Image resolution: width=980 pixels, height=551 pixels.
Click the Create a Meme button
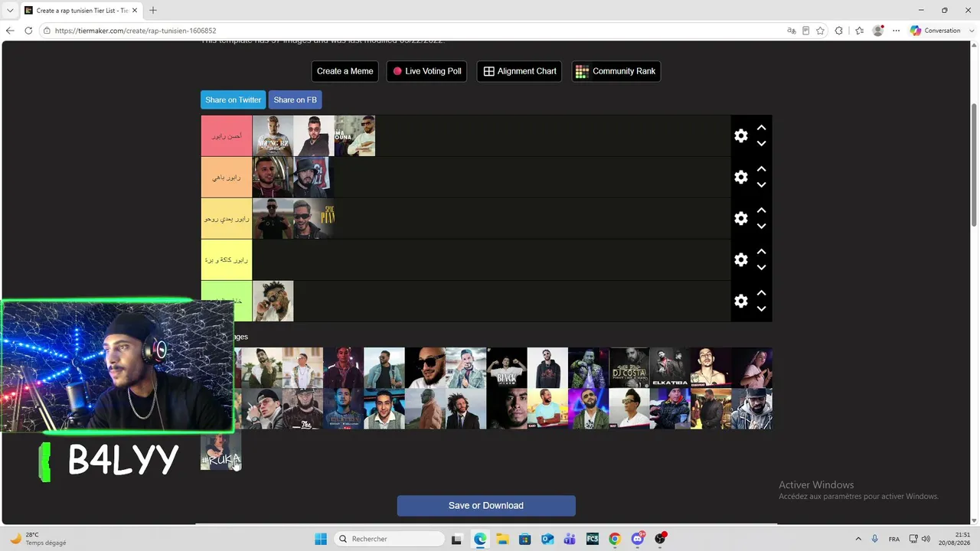[x=345, y=71]
